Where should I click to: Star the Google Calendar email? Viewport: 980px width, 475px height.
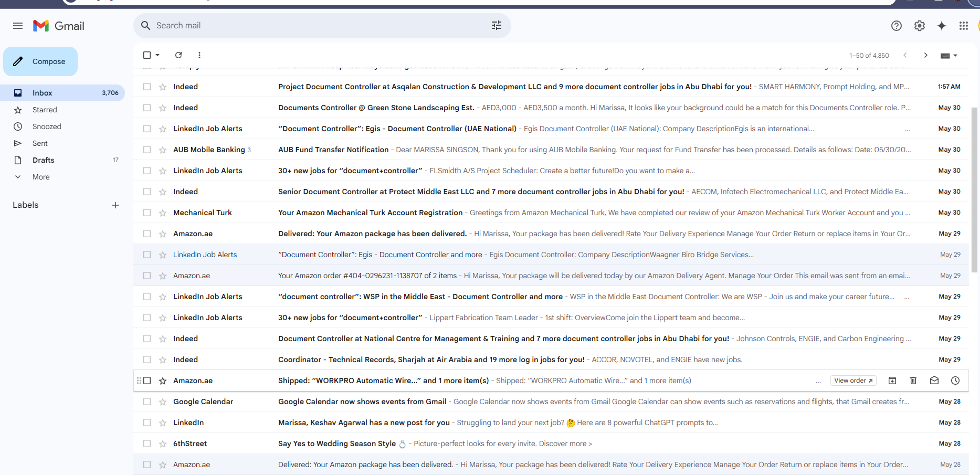(x=163, y=402)
